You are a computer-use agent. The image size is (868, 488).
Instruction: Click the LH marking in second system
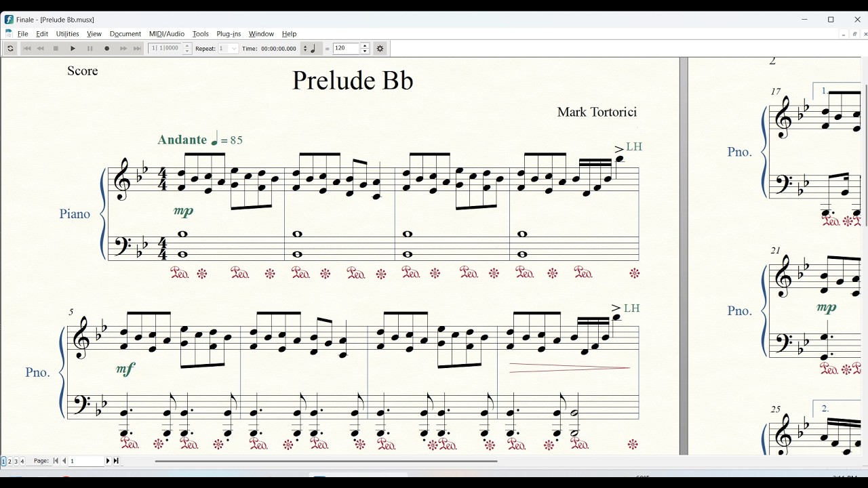[x=631, y=308]
